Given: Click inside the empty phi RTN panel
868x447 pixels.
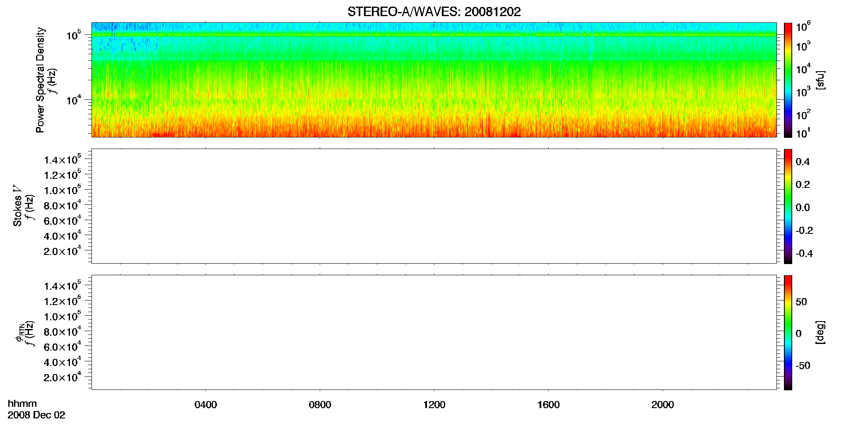Looking at the screenshot, I should coord(434,332).
